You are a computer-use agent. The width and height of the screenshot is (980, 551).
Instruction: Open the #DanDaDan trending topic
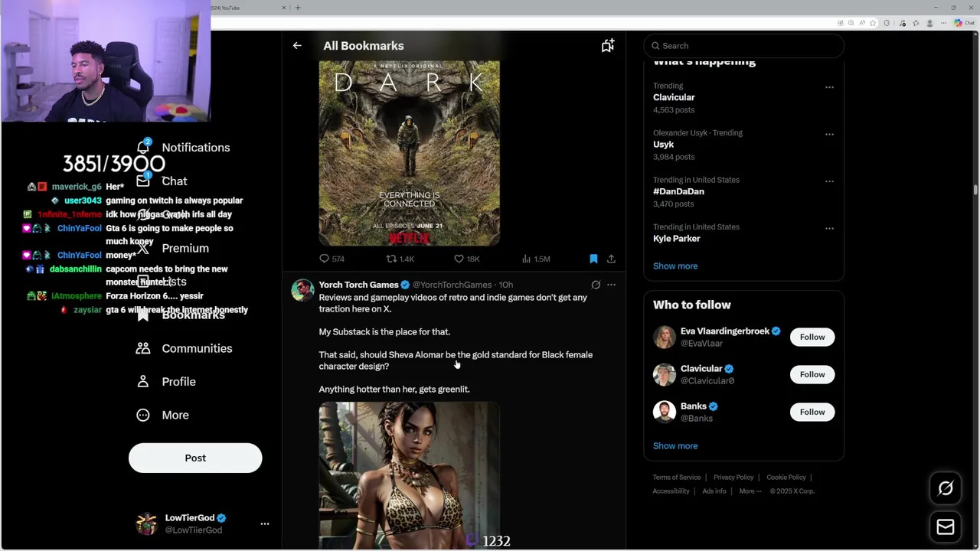(678, 191)
